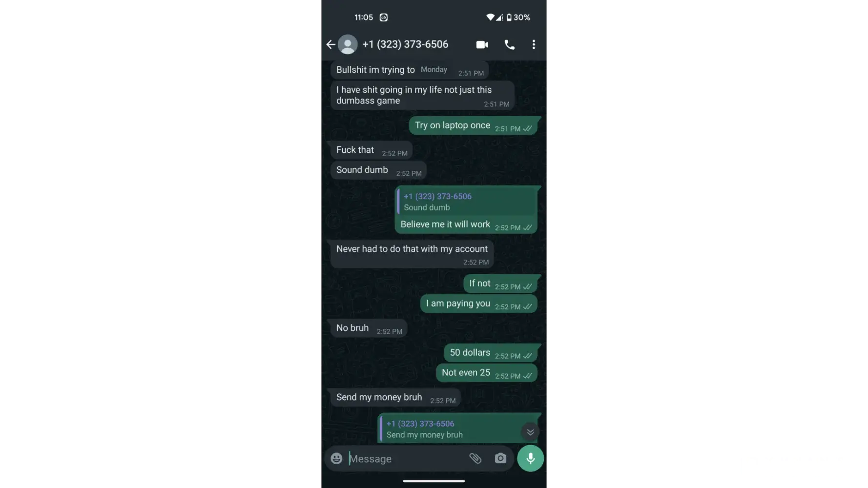
Task: Start a video call with this contact
Action: tap(482, 44)
